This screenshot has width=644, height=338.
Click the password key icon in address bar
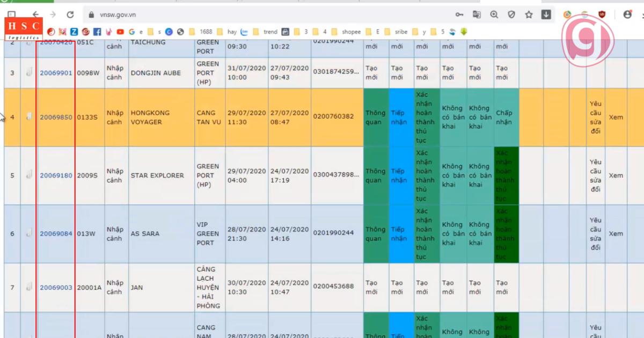pos(459,14)
